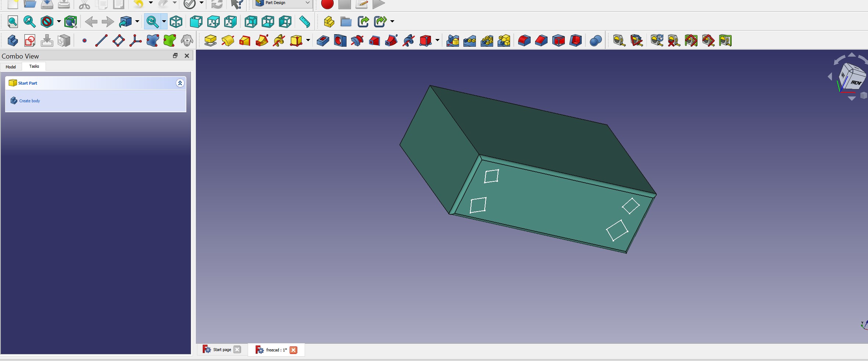Click the Datum point tool
Viewport: 868px width, 361px height.
(x=85, y=40)
